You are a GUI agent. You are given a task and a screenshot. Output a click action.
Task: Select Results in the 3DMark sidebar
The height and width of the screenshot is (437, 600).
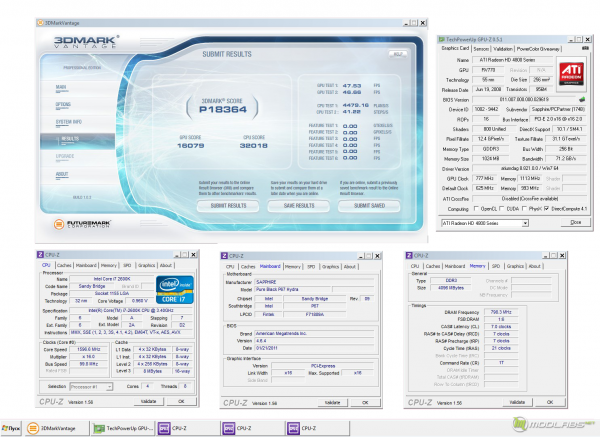(77, 139)
